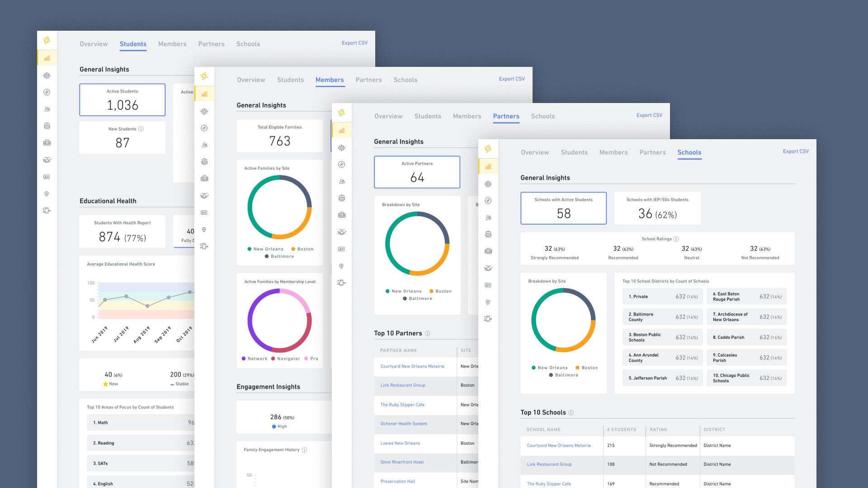The height and width of the screenshot is (488, 868).
Task: Switch to the Partners tab in the frontmost window
Action: [652, 153]
